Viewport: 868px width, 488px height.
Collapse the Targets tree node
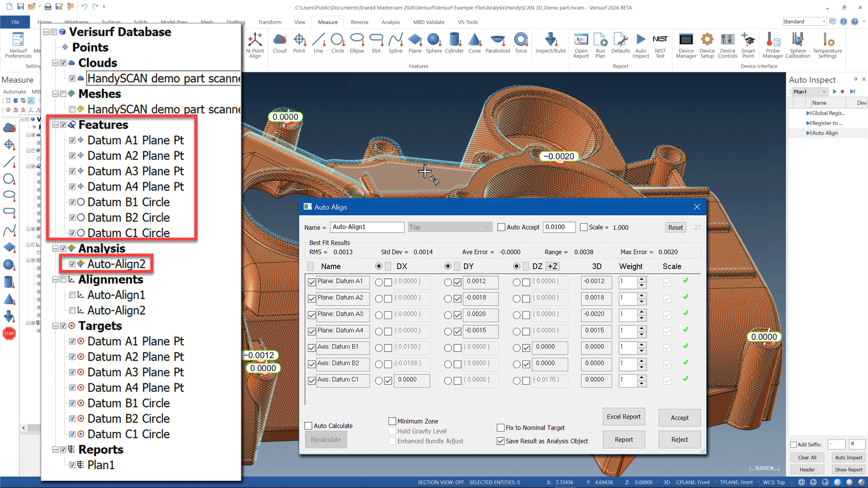(55, 326)
